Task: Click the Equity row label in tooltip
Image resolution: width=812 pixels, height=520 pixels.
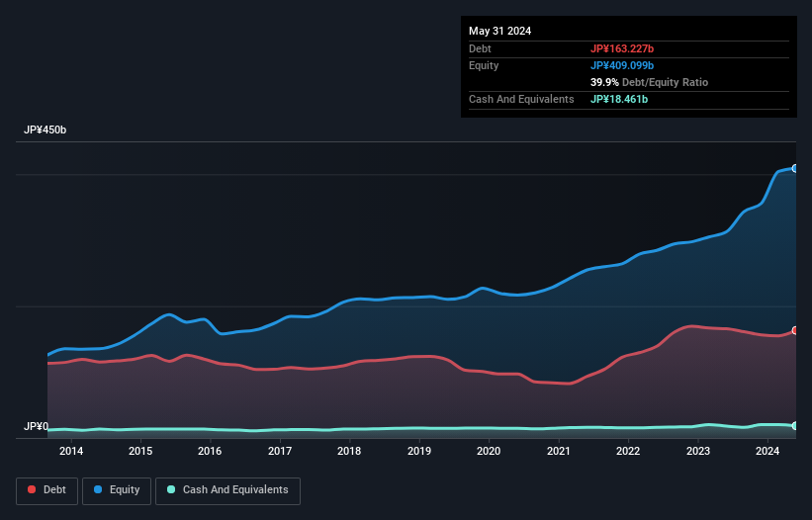Action: point(484,65)
